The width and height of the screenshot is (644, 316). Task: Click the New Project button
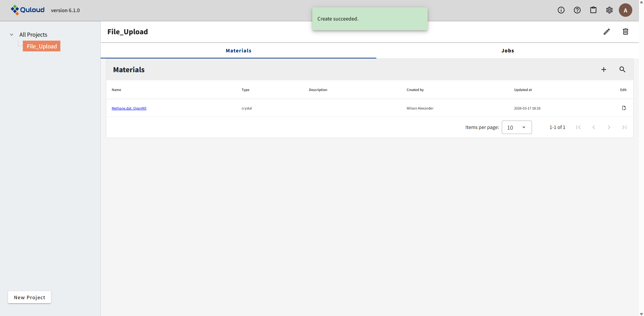30,297
